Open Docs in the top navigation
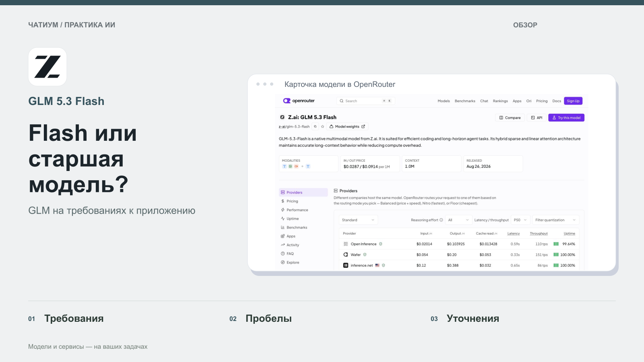This screenshot has width=644, height=362. 557,101
